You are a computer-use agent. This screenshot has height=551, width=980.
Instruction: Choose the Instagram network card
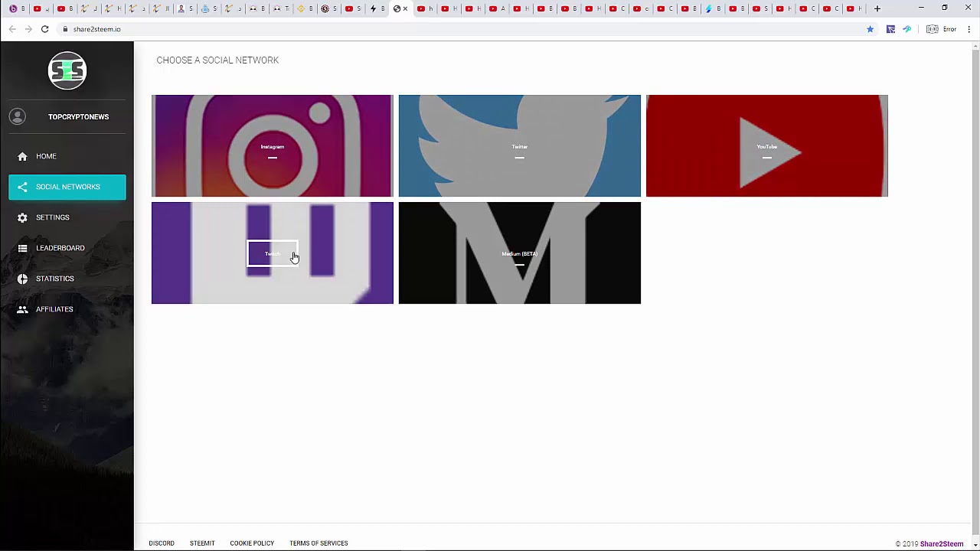point(273,145)
